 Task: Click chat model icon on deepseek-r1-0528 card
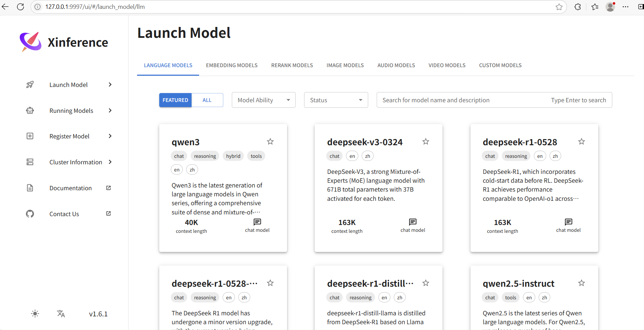point(569,222)
